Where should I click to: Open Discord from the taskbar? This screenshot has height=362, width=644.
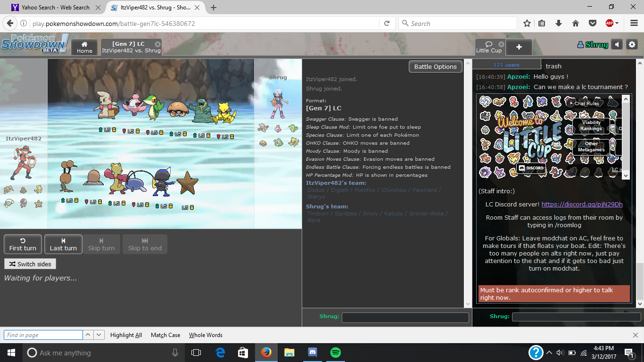(312, 353)
